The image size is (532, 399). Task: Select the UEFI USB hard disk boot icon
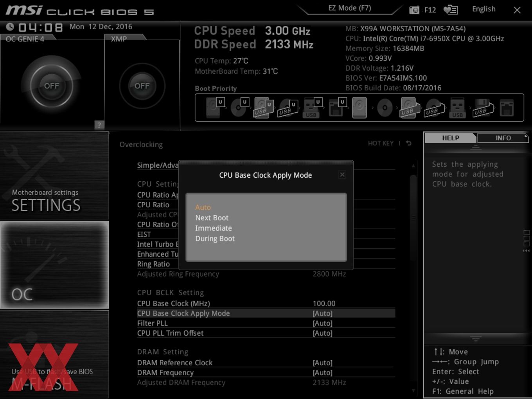[263, 108]
